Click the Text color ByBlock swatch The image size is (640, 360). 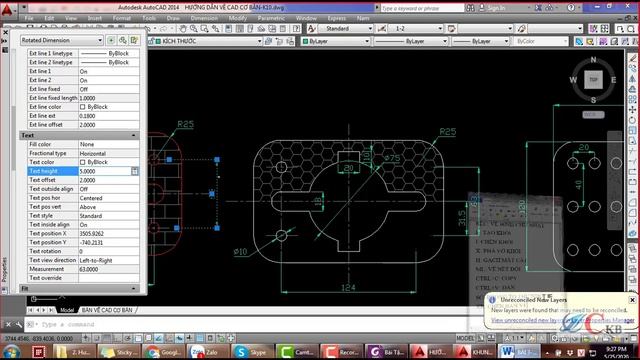[82, 162]
